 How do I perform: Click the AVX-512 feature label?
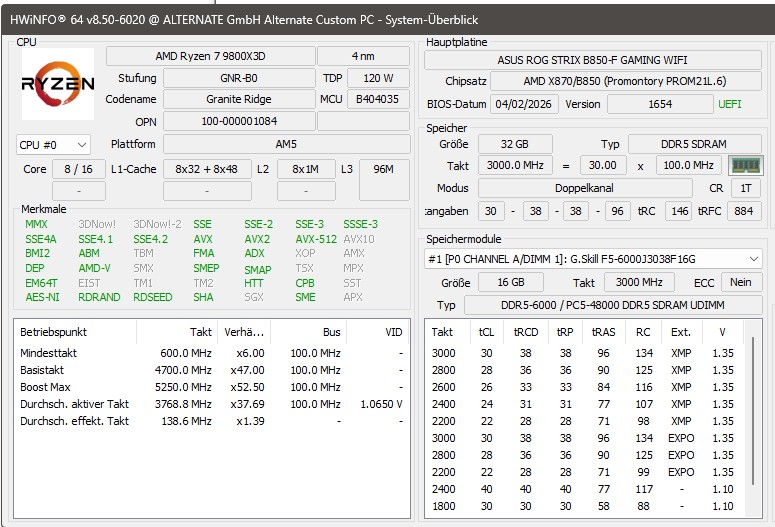point(316,239)
